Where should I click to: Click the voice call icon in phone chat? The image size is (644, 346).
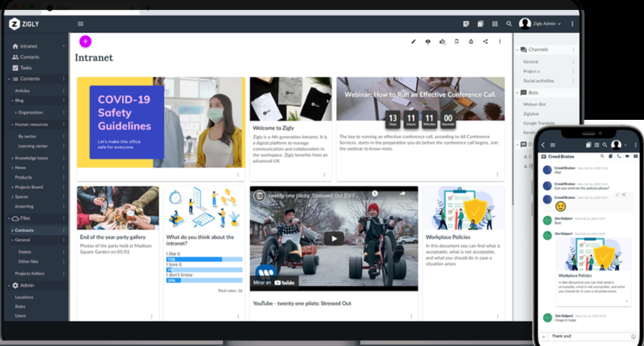coord(619,156)
